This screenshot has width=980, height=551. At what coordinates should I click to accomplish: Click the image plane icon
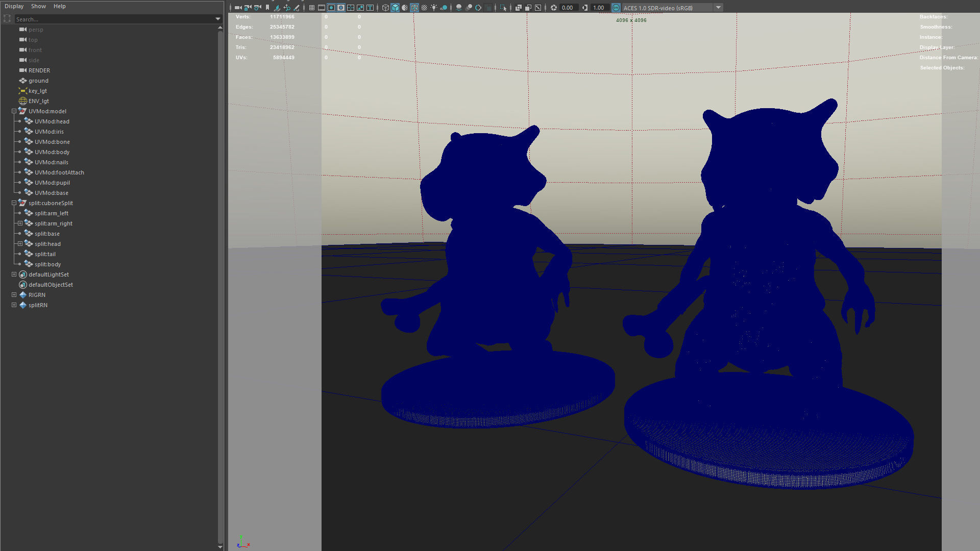[277, 8]
